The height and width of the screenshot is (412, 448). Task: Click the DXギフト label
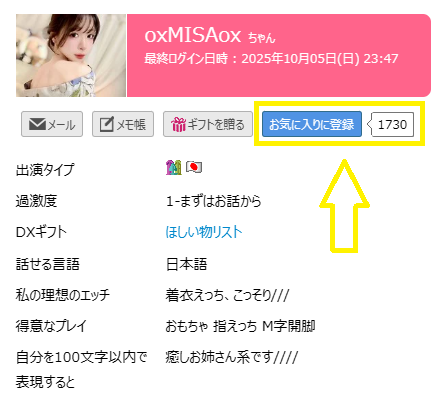[x=41, y=232]
